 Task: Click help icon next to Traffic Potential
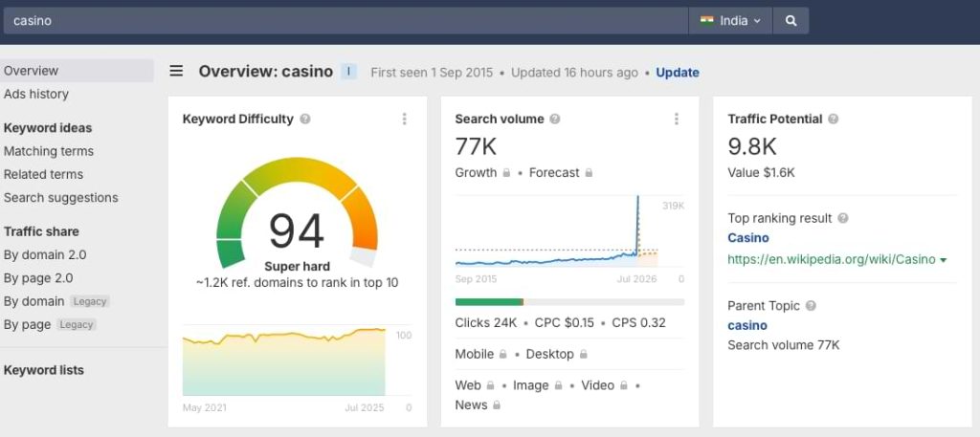(833, 119)
